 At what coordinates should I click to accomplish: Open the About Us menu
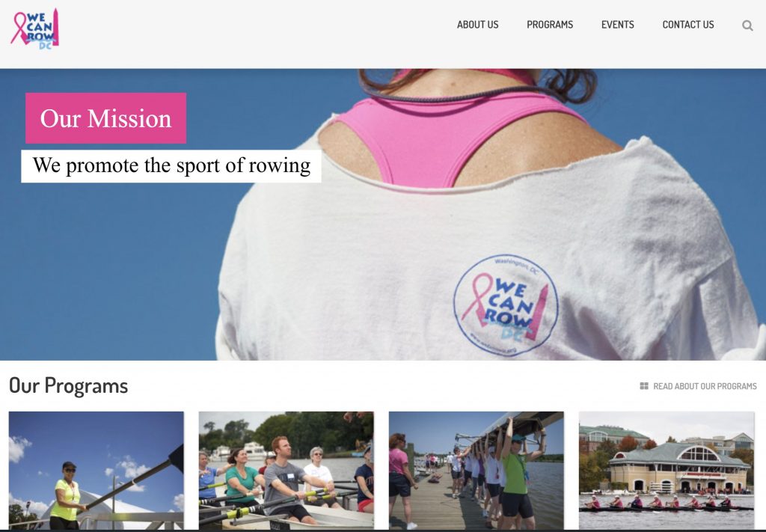pos(477,25)
